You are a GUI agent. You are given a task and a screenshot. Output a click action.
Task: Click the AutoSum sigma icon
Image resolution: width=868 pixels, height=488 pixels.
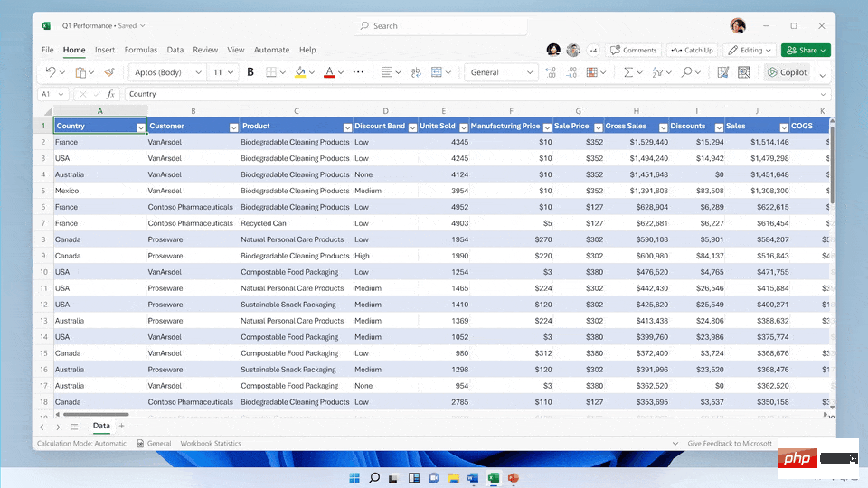coord(628,72)
